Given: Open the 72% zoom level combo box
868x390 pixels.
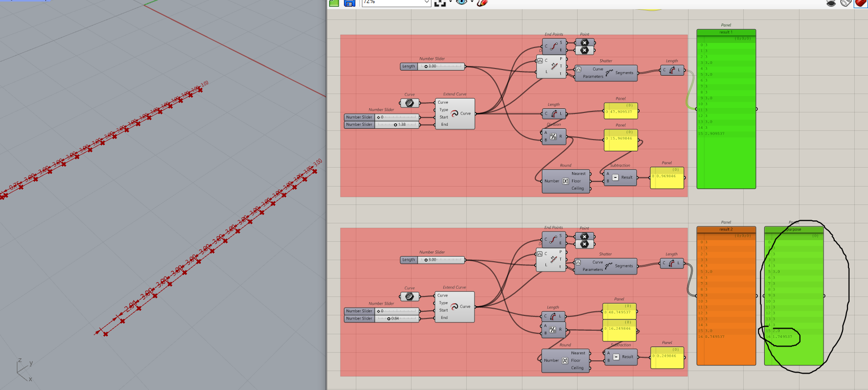Looking at the screenshot, I should click(x=397, y=3).
